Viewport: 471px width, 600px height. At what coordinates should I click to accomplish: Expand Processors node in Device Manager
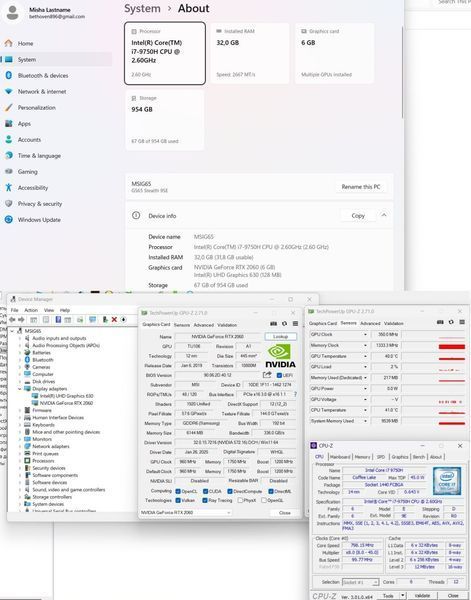20,461
